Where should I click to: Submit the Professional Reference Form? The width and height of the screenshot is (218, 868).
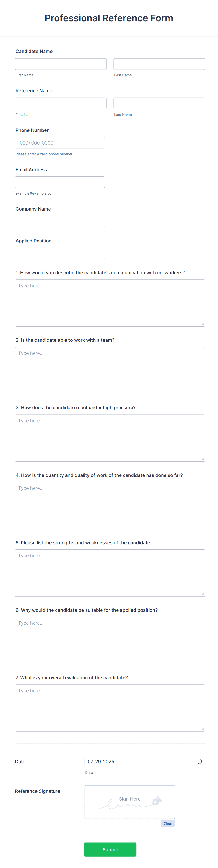coord(110,849)
